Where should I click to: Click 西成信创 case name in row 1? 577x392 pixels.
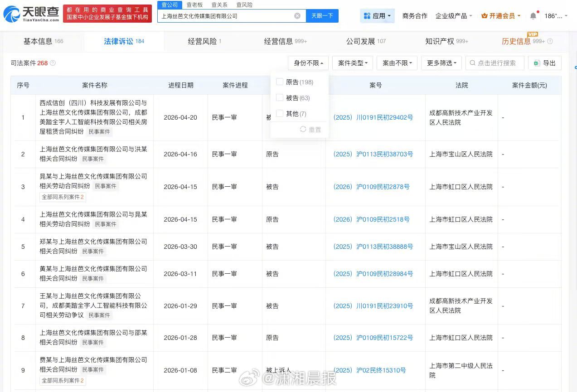(93, 117)
